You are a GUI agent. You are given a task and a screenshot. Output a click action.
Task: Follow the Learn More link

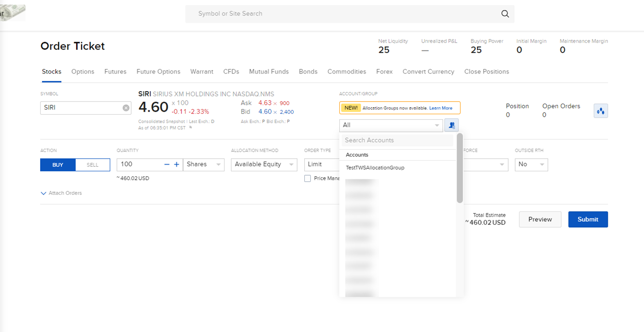point(441,108)
